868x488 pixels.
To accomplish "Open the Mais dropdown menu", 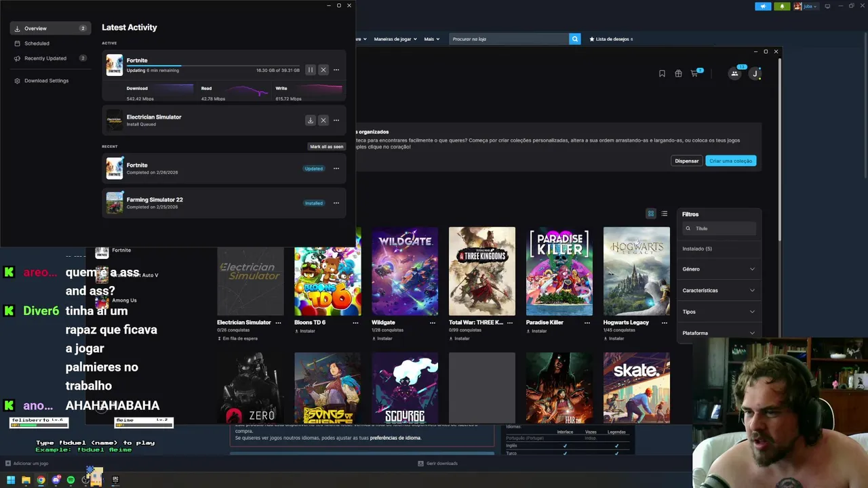I will (x=432, y=39).
